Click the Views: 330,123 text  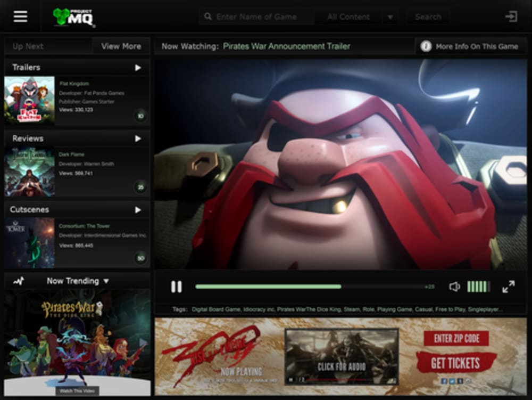point(76,110)
